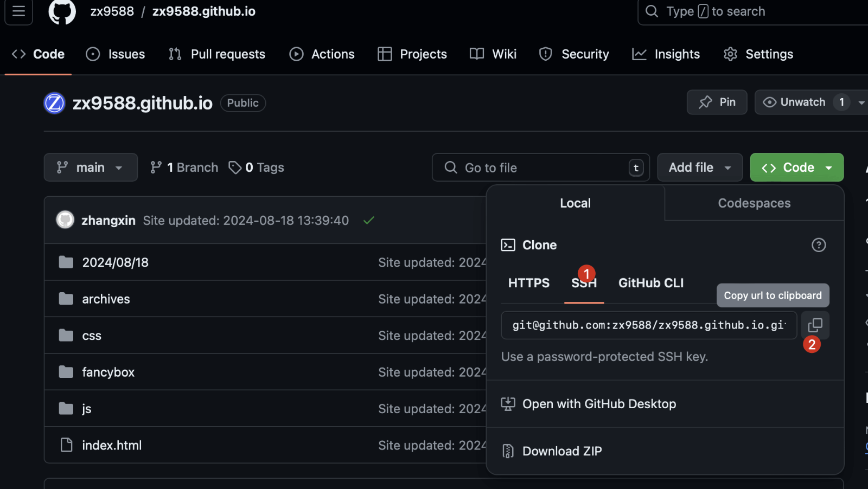Switch clone protocol to HTTPS
The width and height of the screenshot is (868, 489).
click(528, 283)
